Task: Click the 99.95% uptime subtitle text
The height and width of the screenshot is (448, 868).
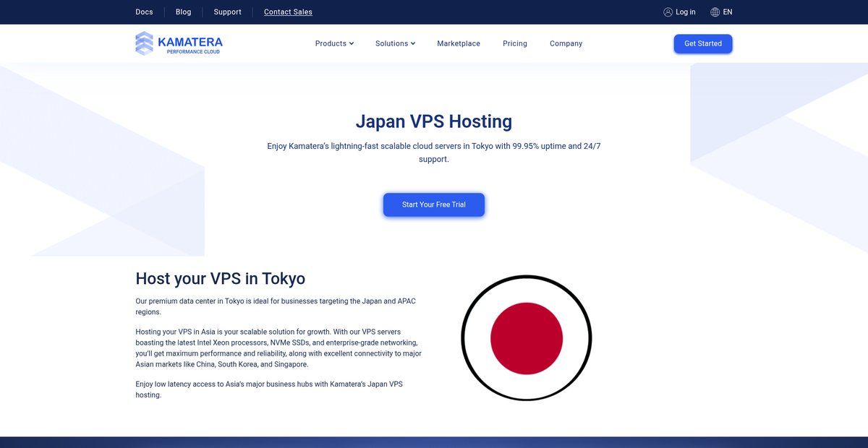Action: click(434, 152)
